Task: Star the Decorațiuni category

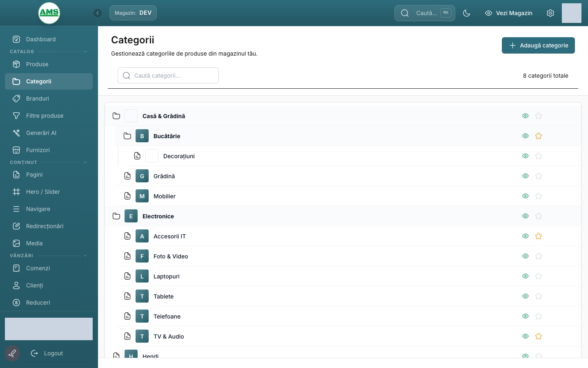Action: pyautogui.click(x=539, y=156)
